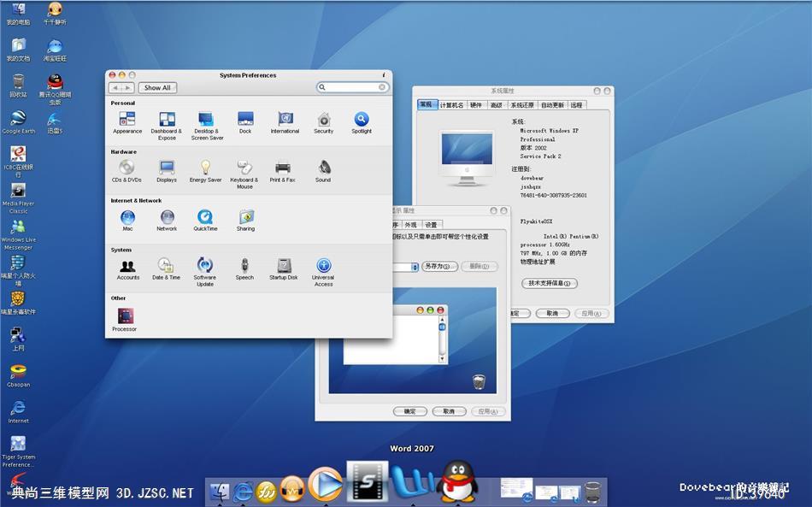812x507 pixels.
Task: Go forward in System Preferences
Action: point(128,88)
